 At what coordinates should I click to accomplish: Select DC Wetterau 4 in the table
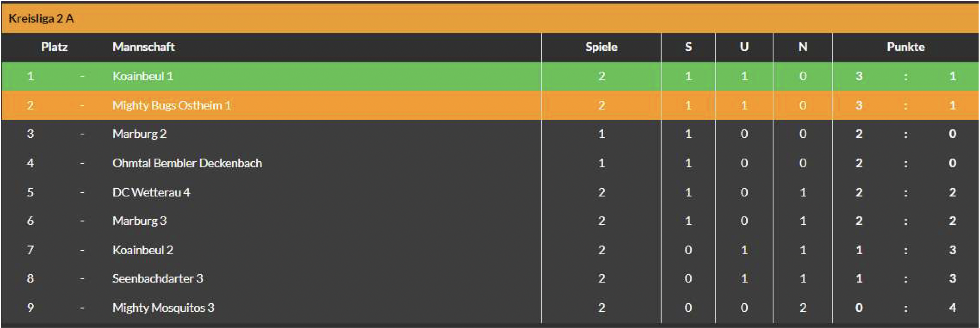pos(151,192)
